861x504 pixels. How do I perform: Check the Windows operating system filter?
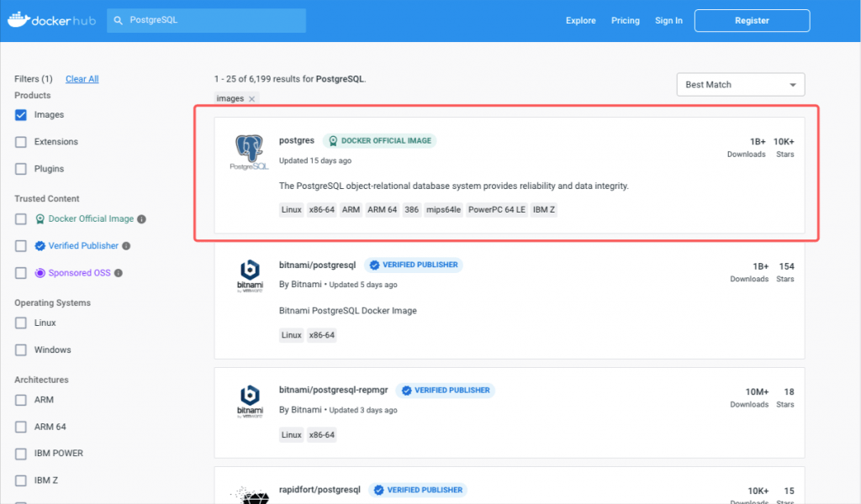click(21, 350)
